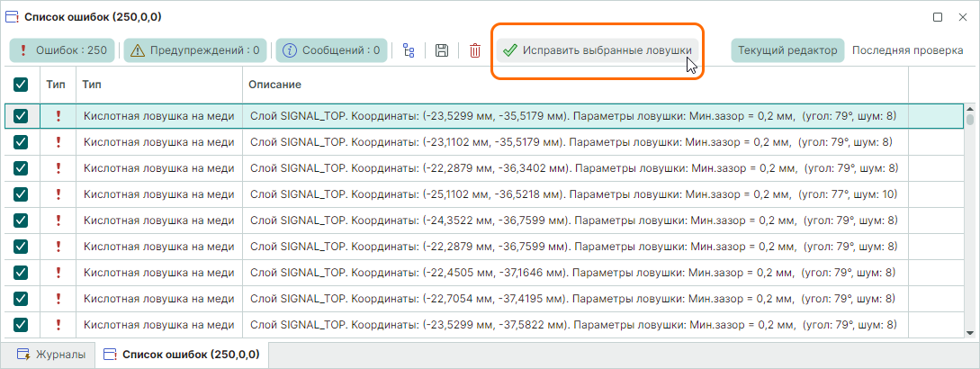This screenshot has width=980, height=369.
Task: Click the group errors tree icon
Action: (409, 50)
